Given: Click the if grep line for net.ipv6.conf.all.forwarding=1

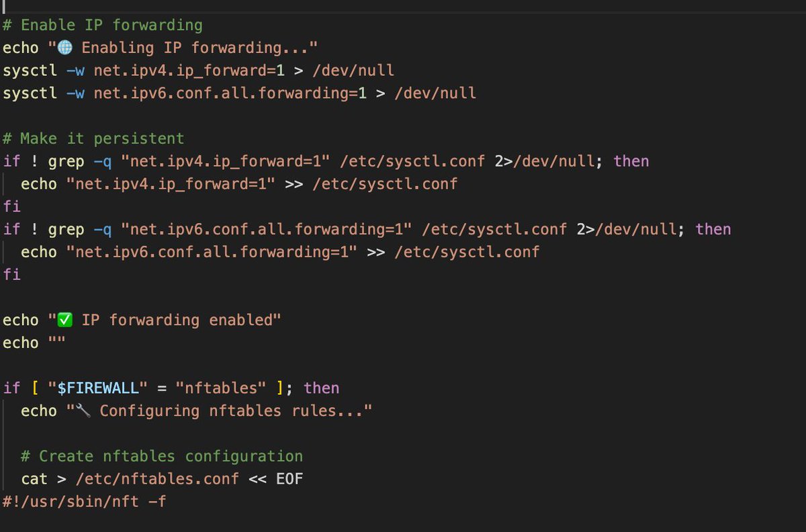Looking at the screenshot, I should 367,230.
